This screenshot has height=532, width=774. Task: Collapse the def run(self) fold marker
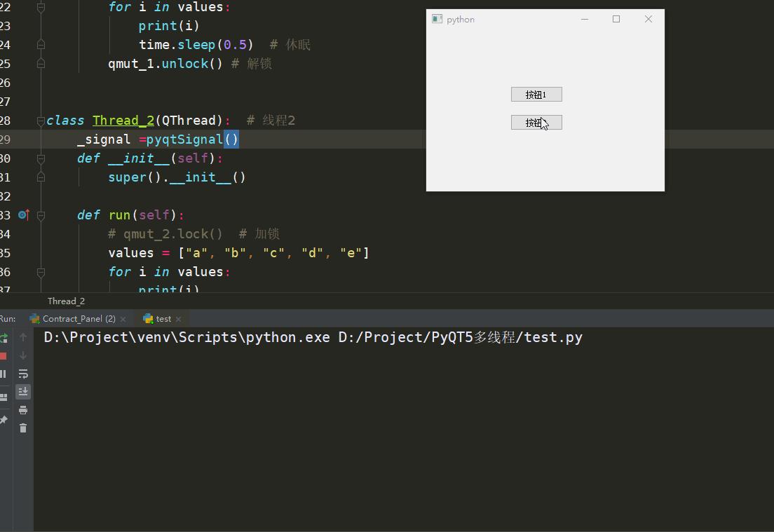point(41,215)
